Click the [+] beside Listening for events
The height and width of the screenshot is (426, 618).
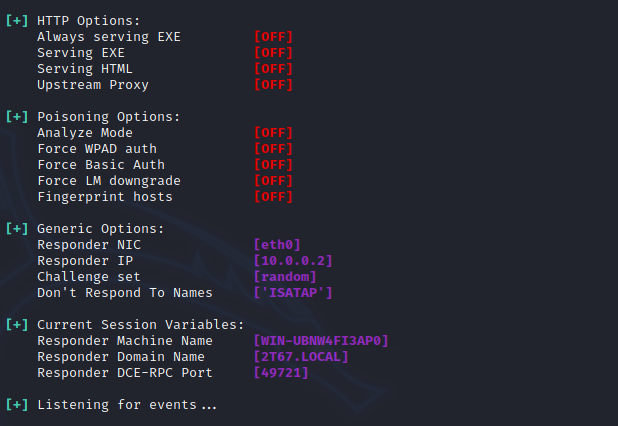pos(16,404)
